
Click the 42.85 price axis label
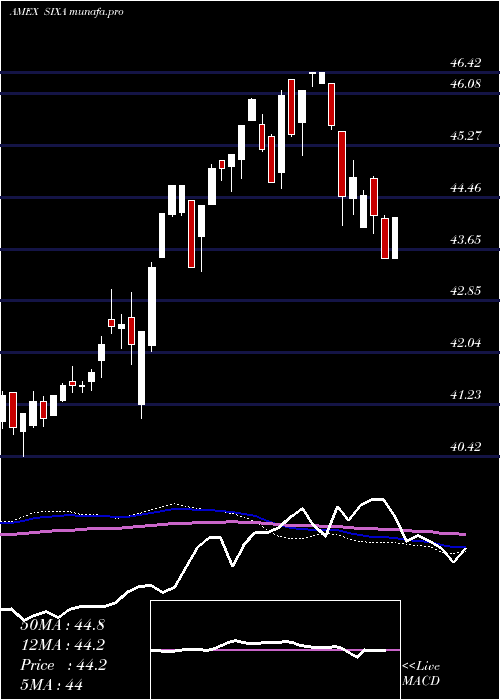pos(466,291)
